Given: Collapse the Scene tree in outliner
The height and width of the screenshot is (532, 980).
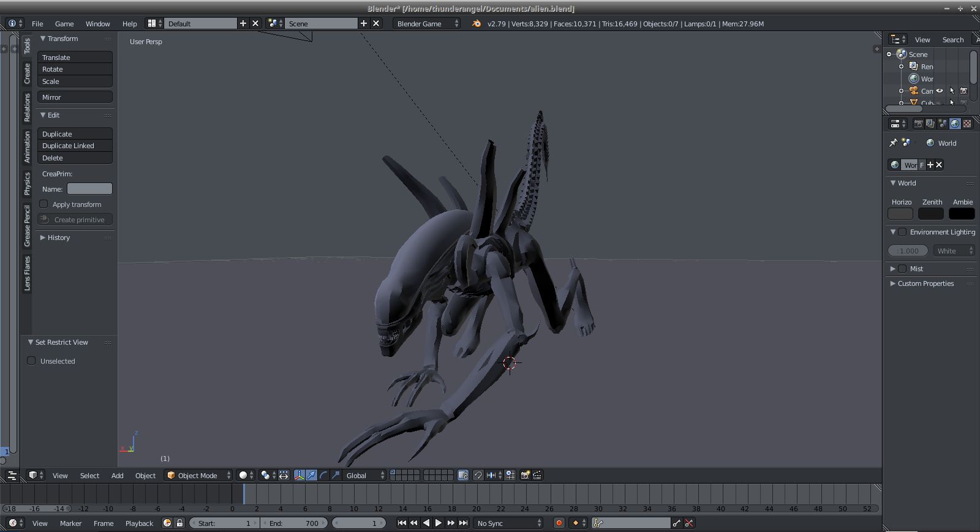Looking at the screenshot, I should coord(889,54).
